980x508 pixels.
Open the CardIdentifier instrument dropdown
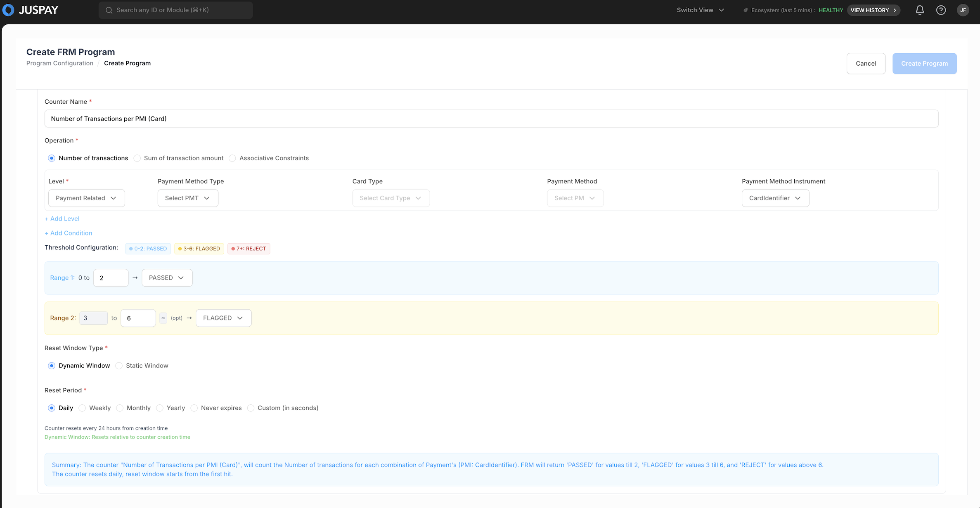pyautogui.click(x=775, y=198)
